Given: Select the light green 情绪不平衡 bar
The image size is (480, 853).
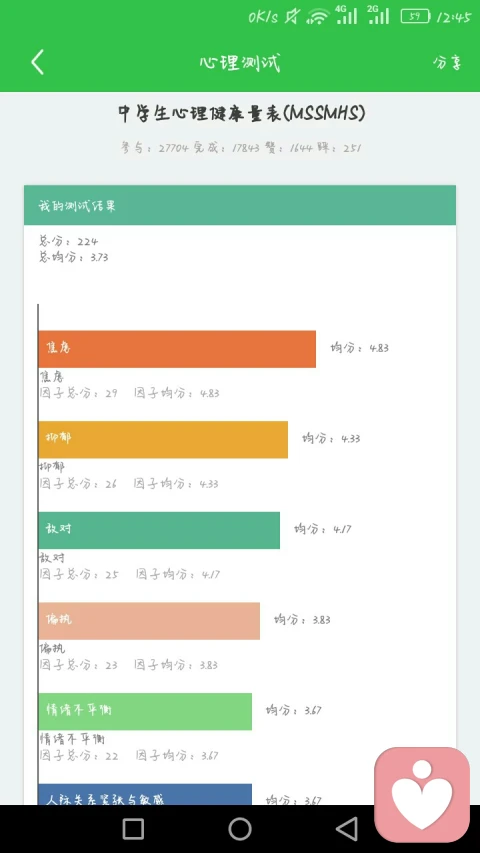Looking at the screenshot, I should [x=145, y=711].
